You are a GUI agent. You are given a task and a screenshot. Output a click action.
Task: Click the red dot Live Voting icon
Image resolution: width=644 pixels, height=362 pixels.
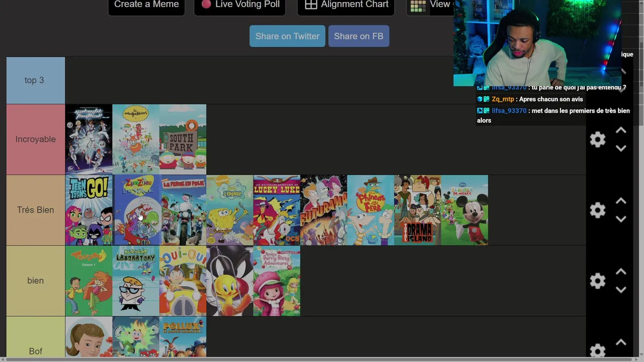coord(206,5)
